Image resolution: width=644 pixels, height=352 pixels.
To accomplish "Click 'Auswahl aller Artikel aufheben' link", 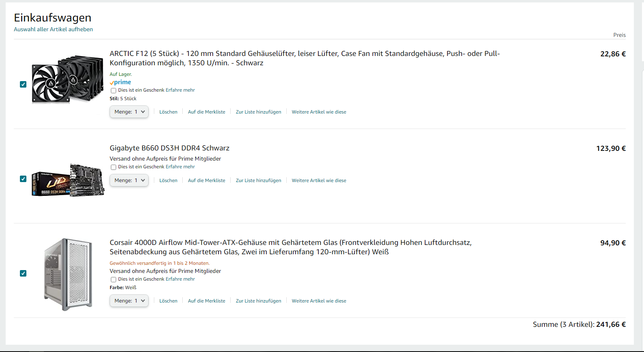I will click(53, 29).
